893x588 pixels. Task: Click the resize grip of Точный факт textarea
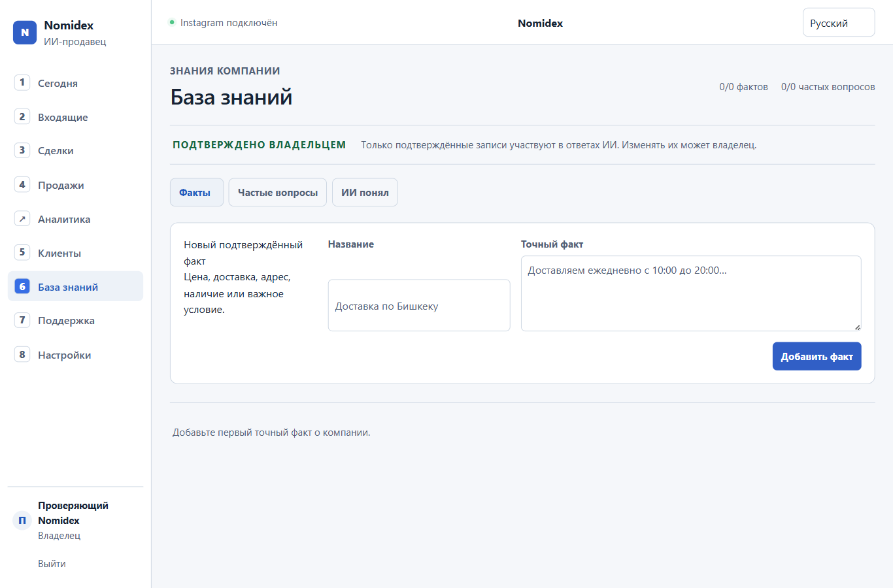point(857,327)
